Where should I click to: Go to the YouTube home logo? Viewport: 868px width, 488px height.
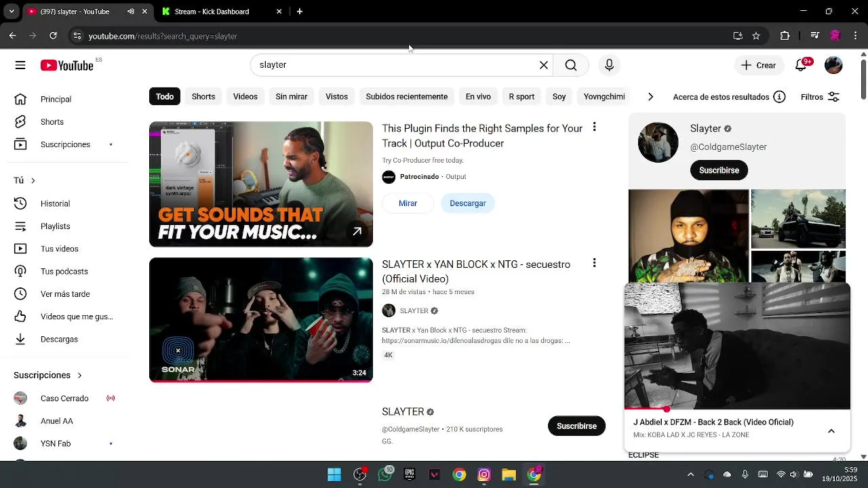coord(66,65)
